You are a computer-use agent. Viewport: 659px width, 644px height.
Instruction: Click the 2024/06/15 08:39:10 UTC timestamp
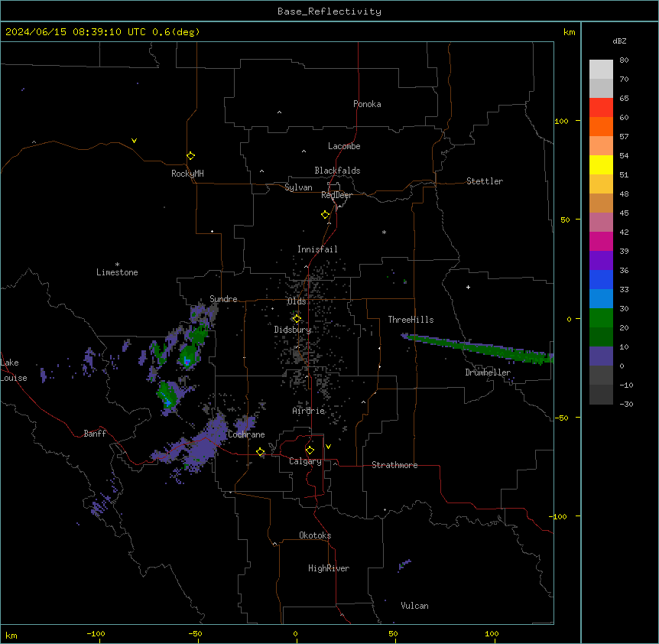[76, 32]
